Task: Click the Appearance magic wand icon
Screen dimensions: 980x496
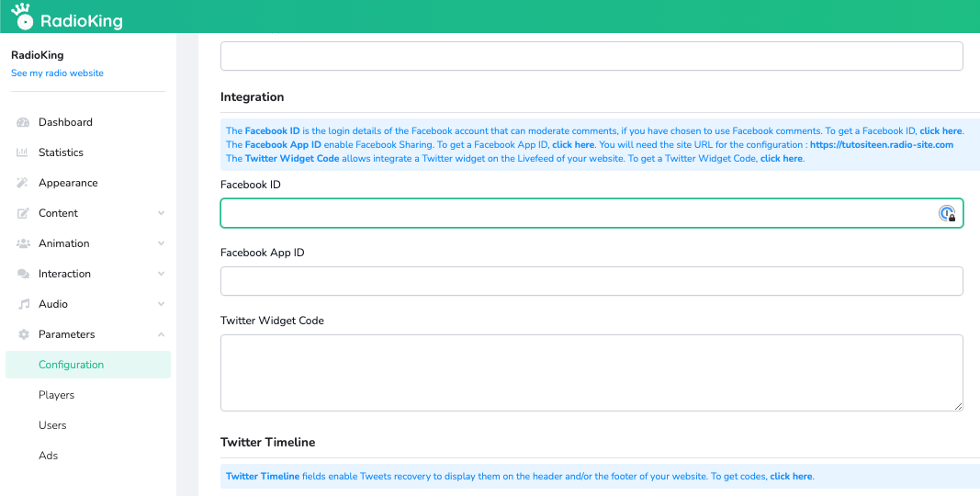Action: (22, 183)
